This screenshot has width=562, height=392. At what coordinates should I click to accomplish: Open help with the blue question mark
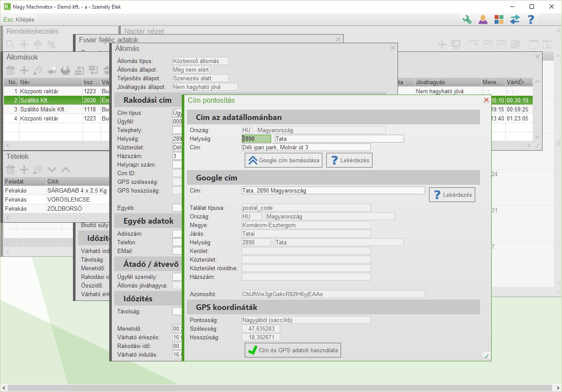click(x=530, y=19)
